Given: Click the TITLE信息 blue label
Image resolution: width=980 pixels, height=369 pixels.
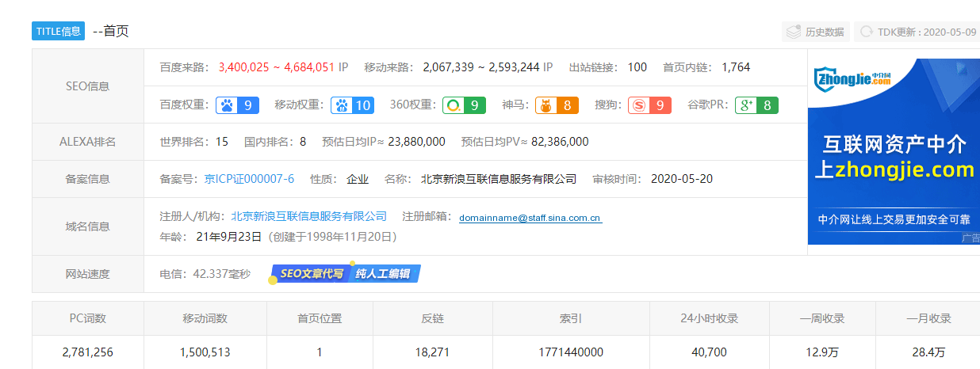Looking at the screenshot, I should (58, 31).
